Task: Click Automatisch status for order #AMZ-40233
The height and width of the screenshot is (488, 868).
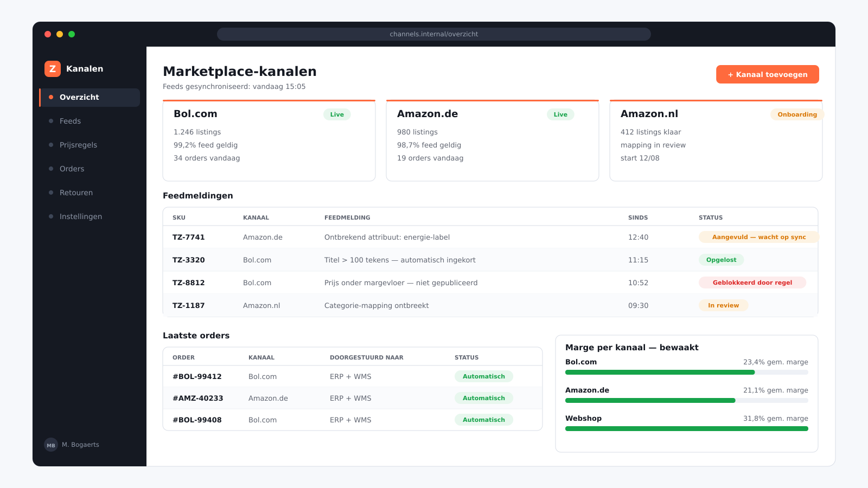Action: tap(484, 398)
